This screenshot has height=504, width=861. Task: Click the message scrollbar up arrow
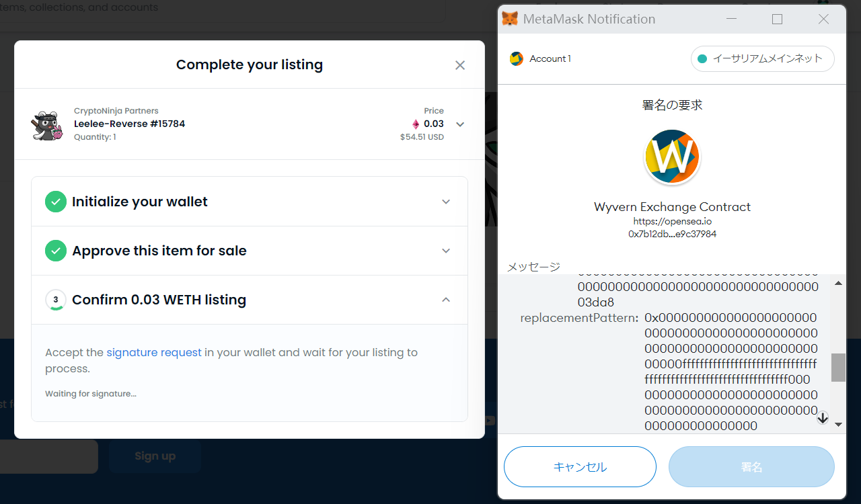(838, 284)
